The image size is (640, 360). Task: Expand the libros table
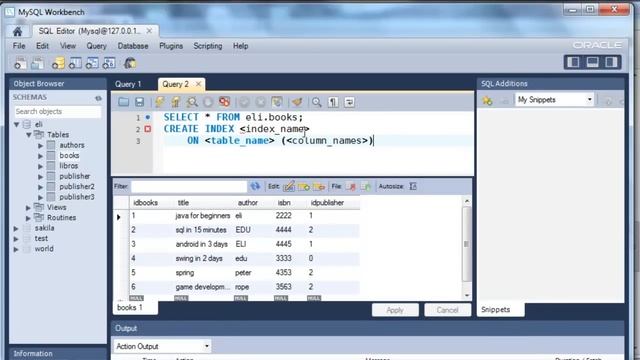point(40,166)
